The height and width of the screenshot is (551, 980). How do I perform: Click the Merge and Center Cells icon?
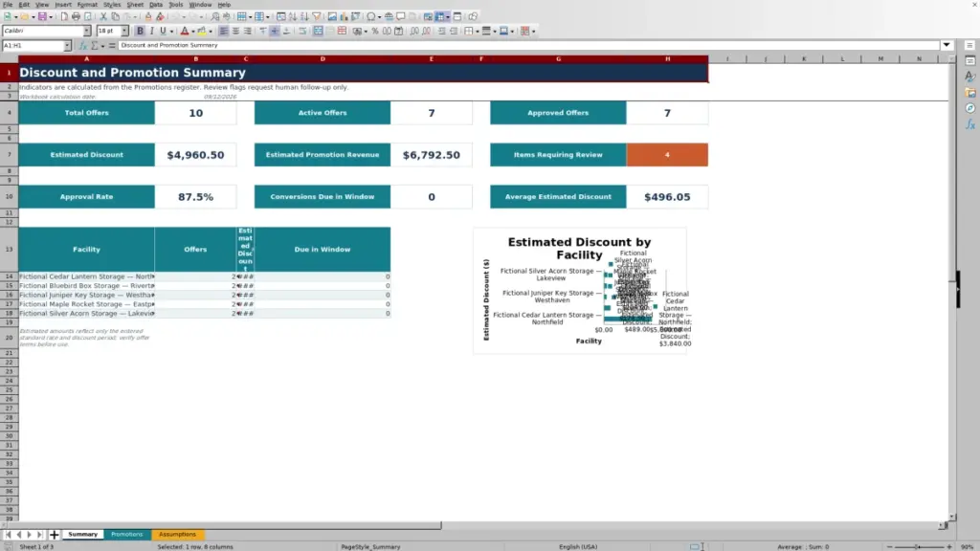[x=318, y=32]
